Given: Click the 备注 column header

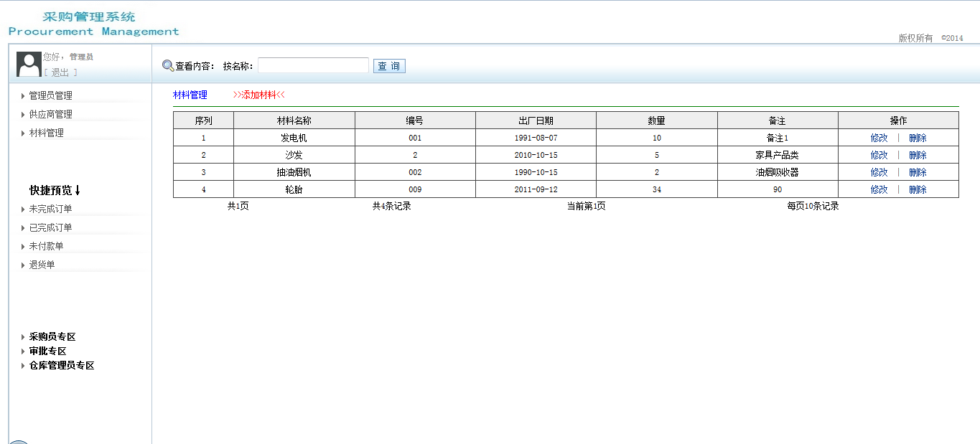Looking at the screenshot, I should 778,121.
